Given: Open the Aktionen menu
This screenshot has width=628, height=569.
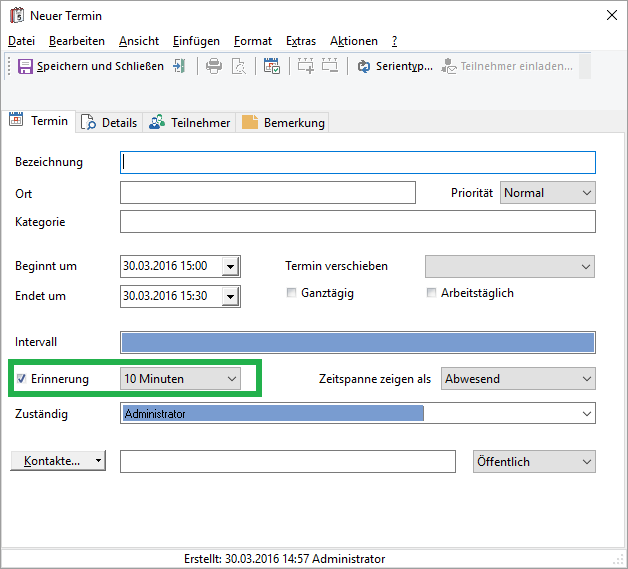Looking at the screenshot, I should (x=354, y=41).
